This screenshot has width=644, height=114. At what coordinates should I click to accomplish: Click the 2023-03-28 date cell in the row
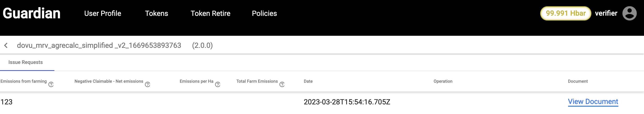point(347,102)
